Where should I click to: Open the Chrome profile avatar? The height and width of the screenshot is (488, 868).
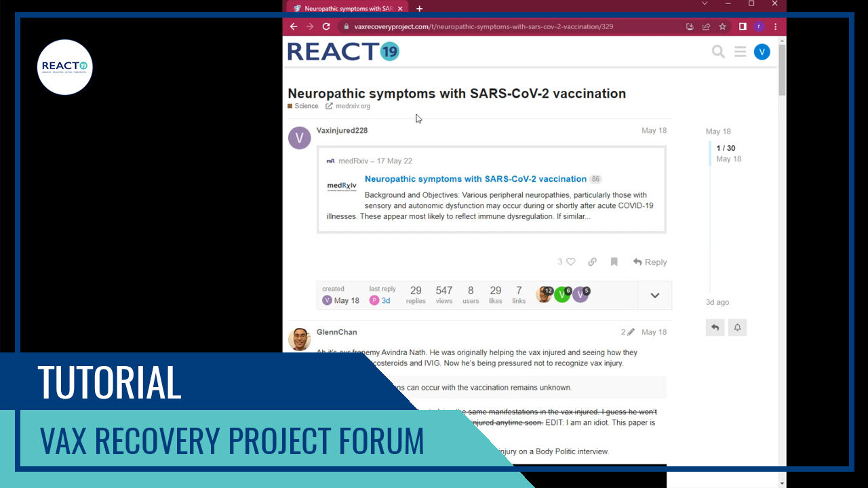pos(759,26)
